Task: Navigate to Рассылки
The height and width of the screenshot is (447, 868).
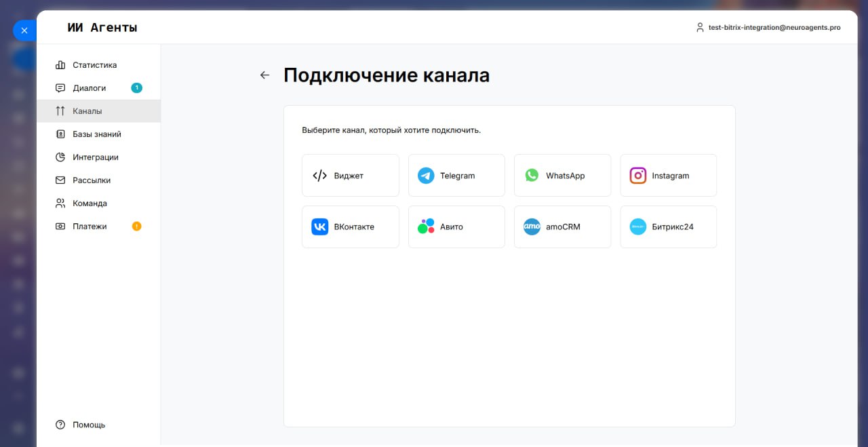Action: (x=98, y=180)
